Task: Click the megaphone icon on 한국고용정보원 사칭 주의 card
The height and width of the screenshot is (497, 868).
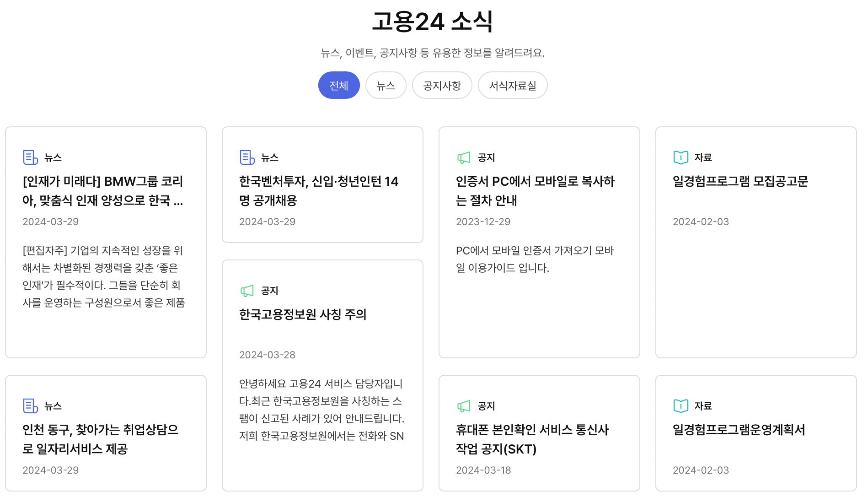Action: click(247, 290)
